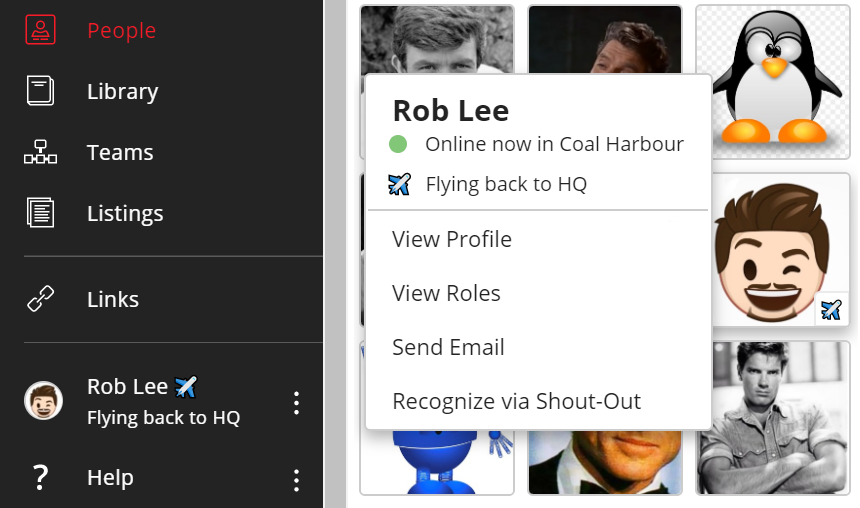Expand Rob Lee's three-dot options menu
The width and height of the screenshot is (860, 508).
coord(296,403)
